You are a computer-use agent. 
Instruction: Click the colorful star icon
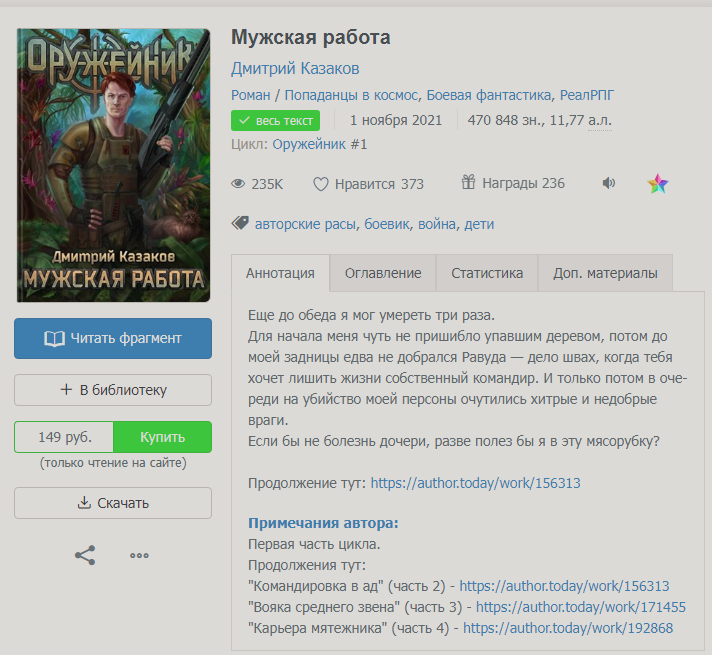pos(657,184)
